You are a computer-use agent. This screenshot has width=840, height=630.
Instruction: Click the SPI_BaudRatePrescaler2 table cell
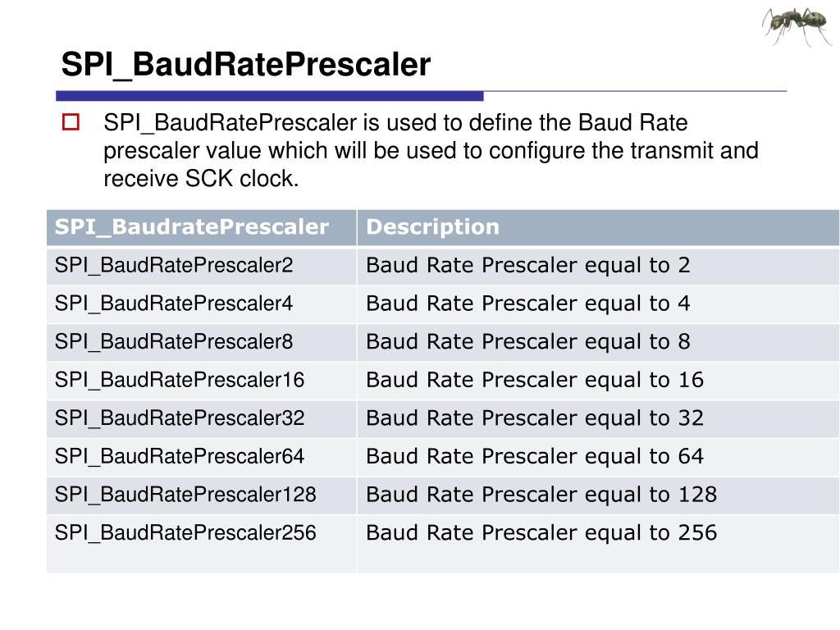[202, 266]
